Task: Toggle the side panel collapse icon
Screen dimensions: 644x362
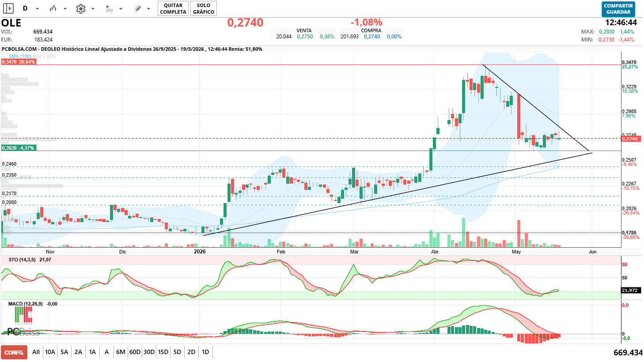Action: coord(8,8)
